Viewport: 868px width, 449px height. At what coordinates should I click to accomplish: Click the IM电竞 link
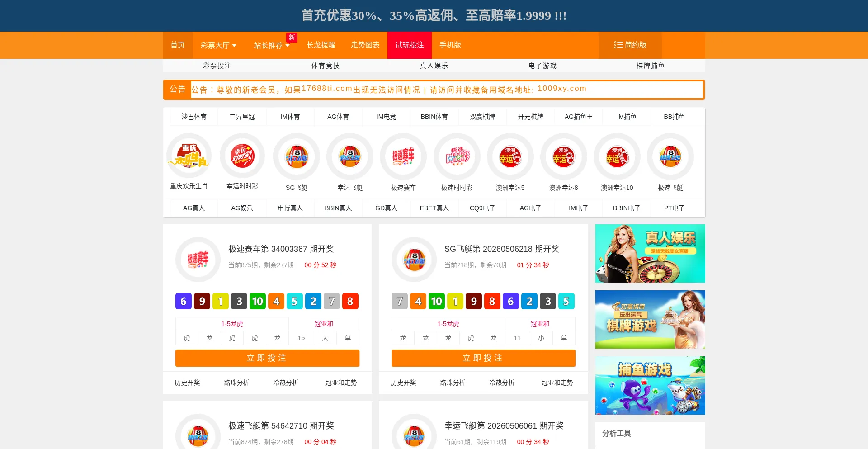(x=386, y=117)
